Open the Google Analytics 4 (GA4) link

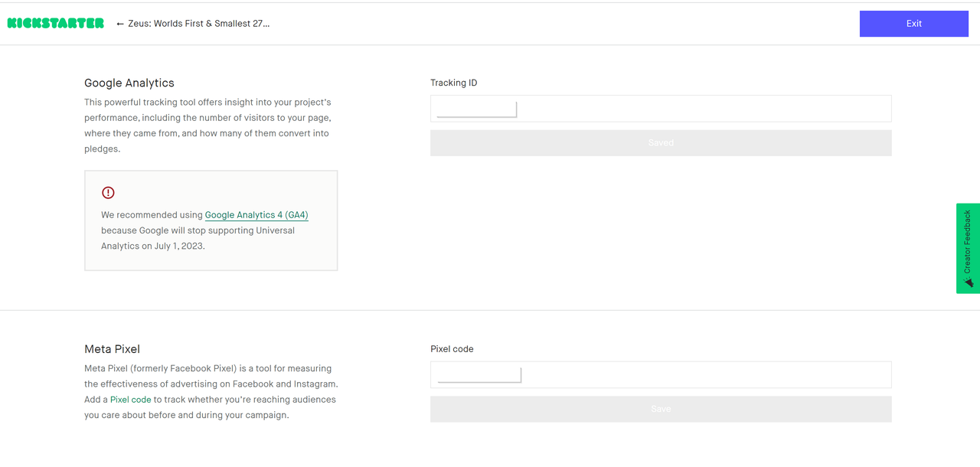tap(256, 215)
